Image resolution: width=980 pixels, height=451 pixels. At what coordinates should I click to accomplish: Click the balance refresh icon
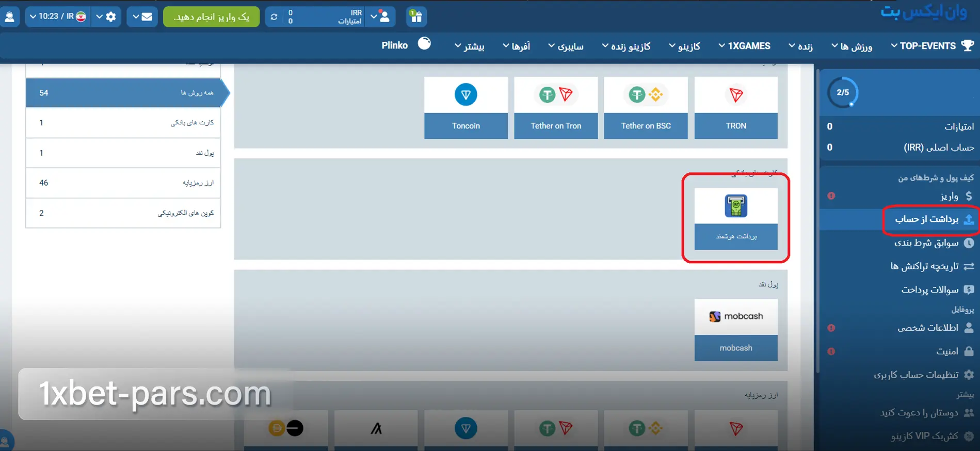pos(274,17)
